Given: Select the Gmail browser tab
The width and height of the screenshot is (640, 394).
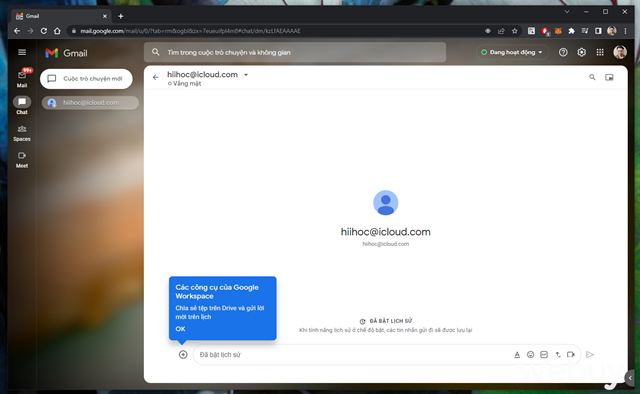Looking at the screenshot, I should click(x=61, y=16).
